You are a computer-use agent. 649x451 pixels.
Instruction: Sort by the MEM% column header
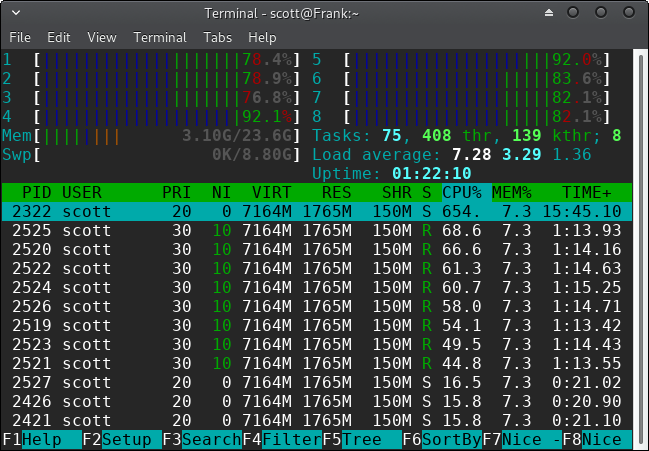click(x=512, y=193)
